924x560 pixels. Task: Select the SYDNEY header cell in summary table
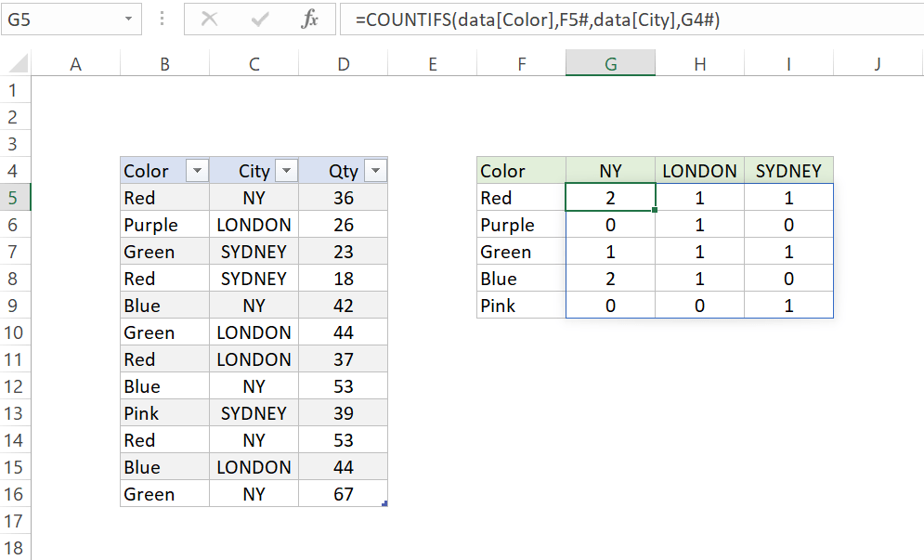click(788, 171)
